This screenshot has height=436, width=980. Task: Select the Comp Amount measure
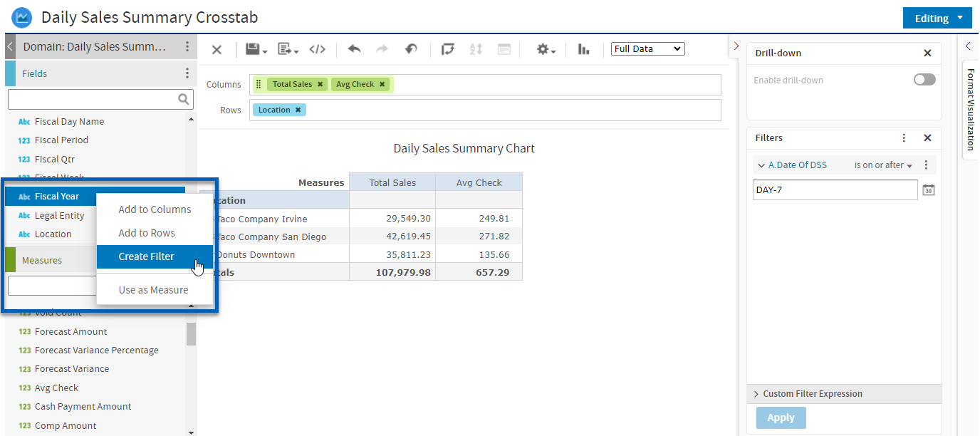[65, 425]
